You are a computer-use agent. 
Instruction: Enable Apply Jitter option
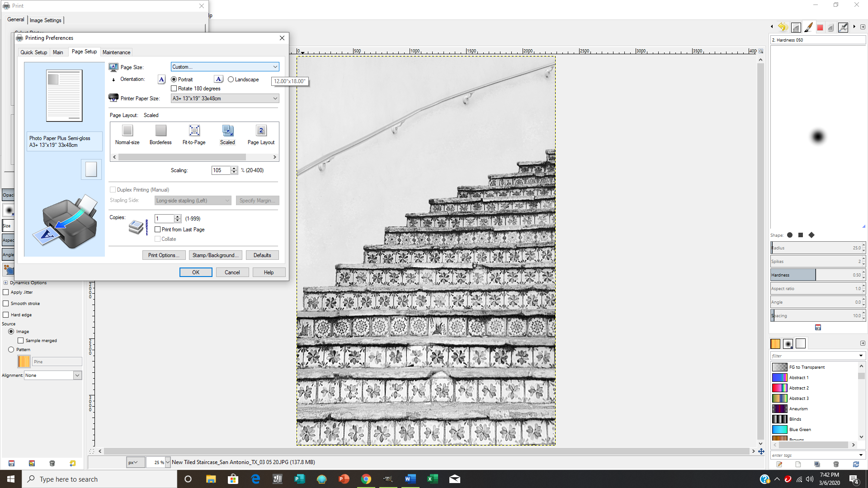pos(6,292)
